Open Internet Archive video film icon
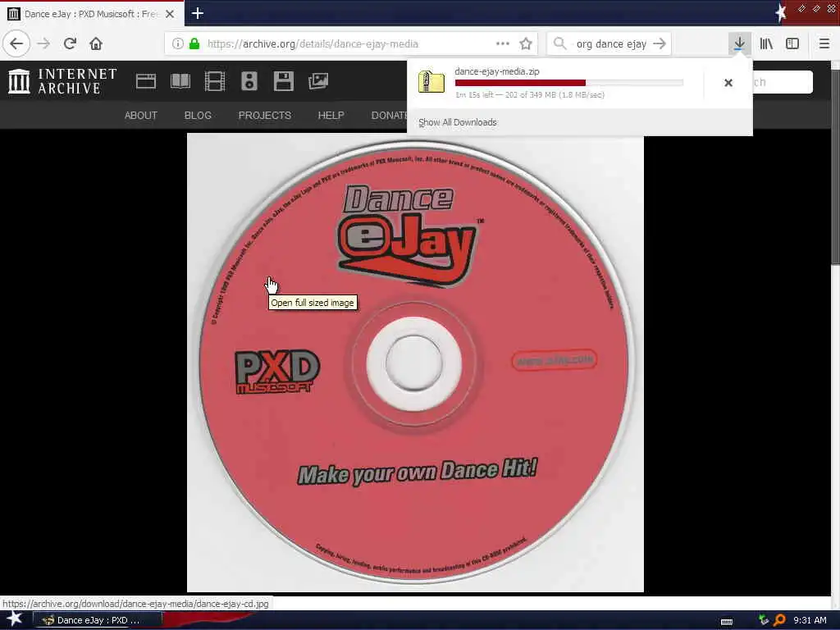 (x=215, y=81)
